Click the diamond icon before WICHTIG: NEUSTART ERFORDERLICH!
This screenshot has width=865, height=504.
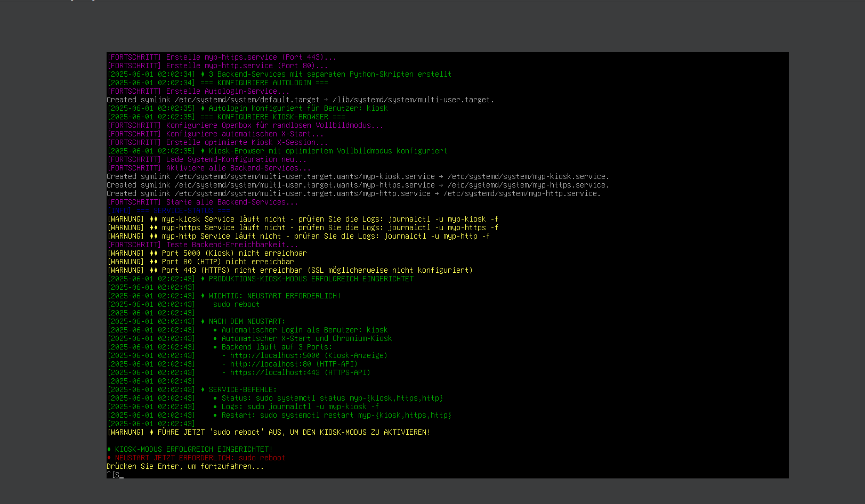203,296
